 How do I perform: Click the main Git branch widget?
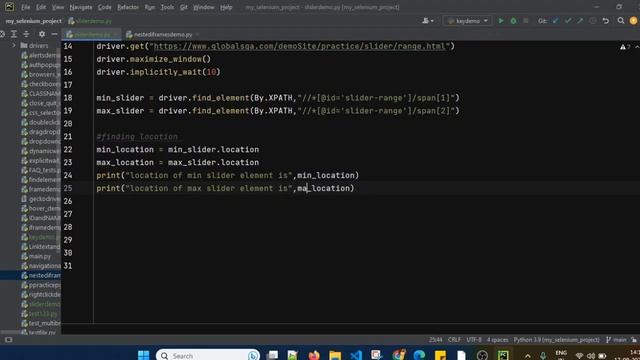tap(616, 340)
